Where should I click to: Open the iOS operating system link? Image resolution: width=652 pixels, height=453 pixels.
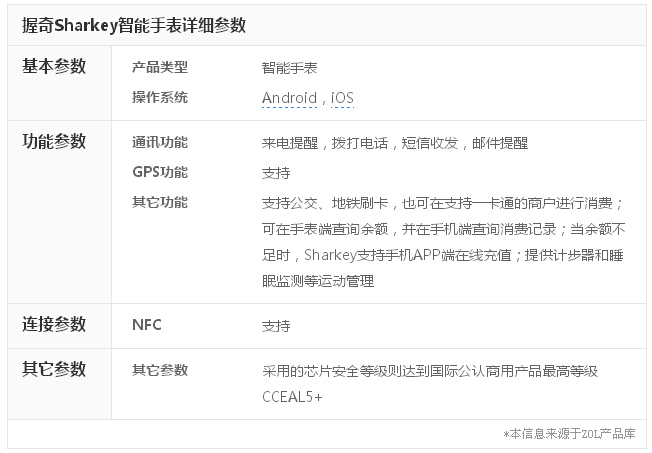[x=342, y=98]
